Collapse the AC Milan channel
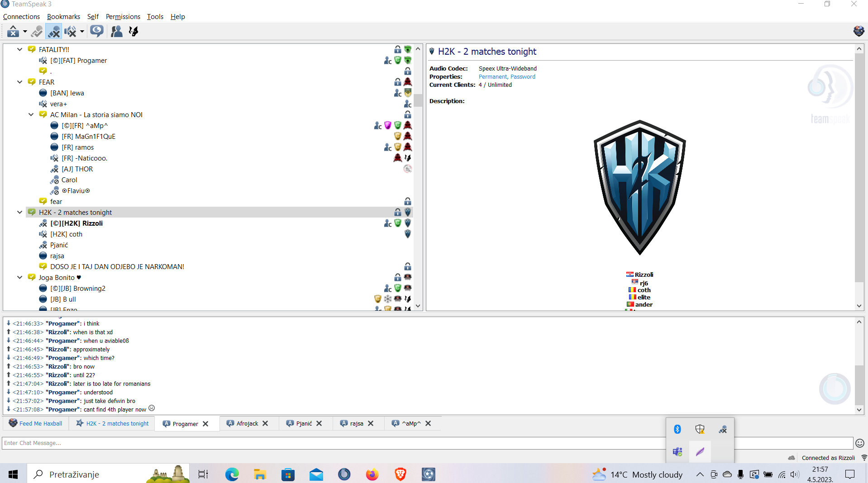Viewport: 868px width, 483px height. pyautogui.click(x=31, y=114)
